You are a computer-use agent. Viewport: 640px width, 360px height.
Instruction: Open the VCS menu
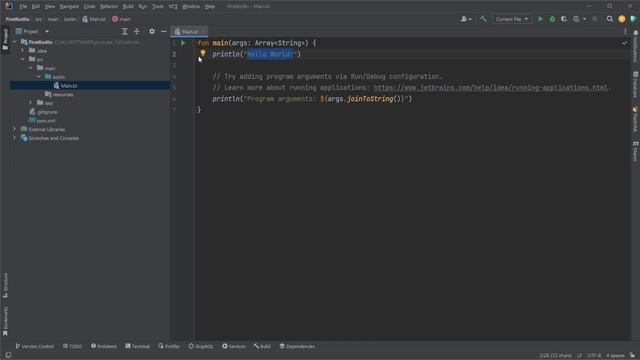click(x=173, y=7)
